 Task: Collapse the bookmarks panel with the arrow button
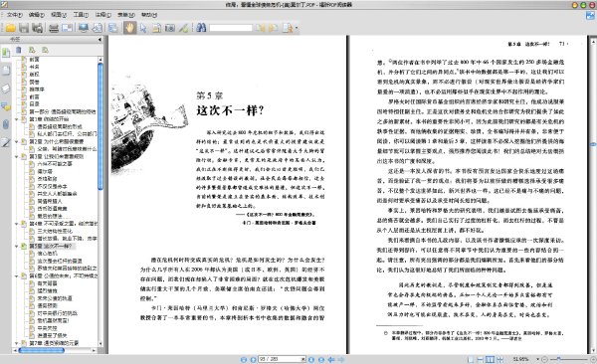tap(99, 39)
